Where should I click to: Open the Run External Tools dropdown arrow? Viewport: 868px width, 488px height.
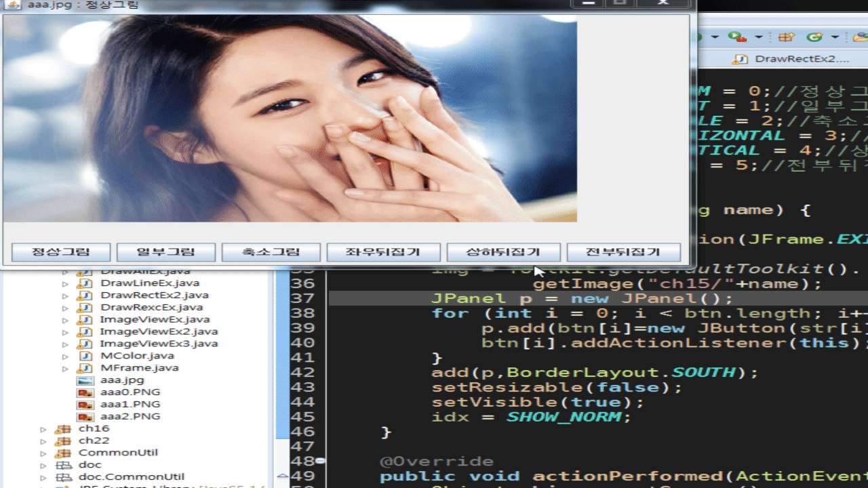pos(759,37)
